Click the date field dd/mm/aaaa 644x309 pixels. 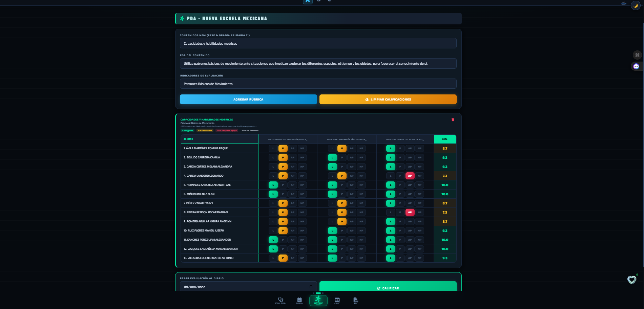[x=248, y=287]
